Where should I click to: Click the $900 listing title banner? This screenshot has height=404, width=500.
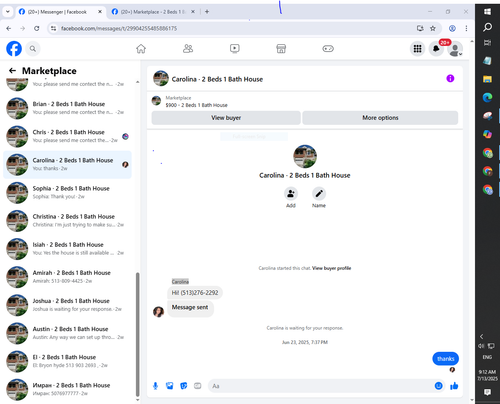point(196,105)
